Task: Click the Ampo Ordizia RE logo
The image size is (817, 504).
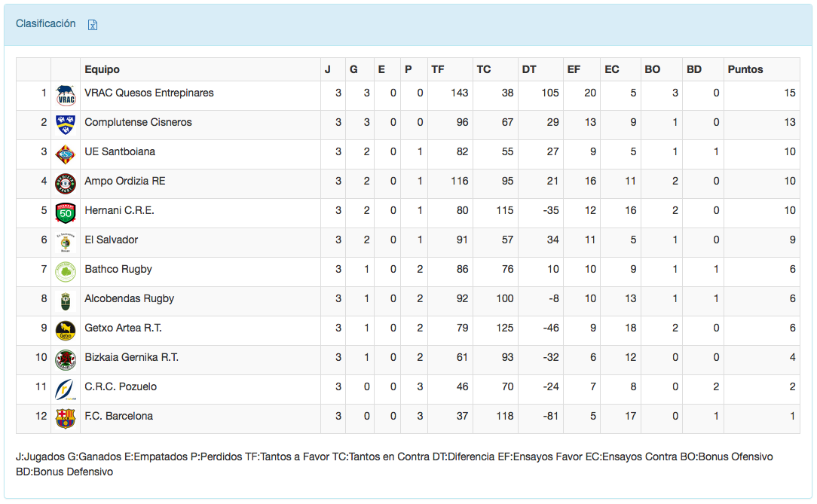Action: click(66, 184)
